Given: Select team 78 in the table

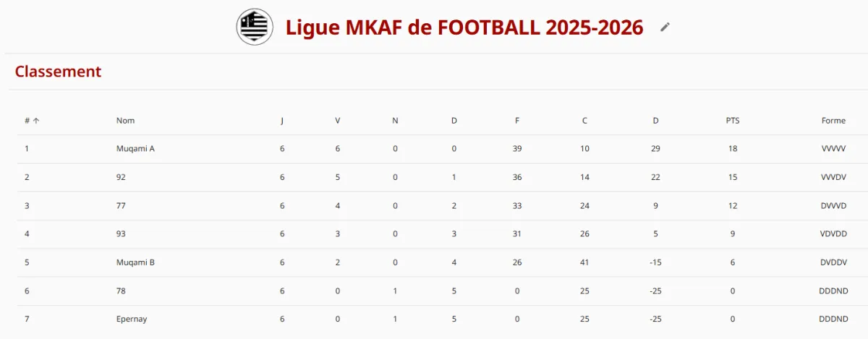Looking at the screenshot, I should pos(434,291).
